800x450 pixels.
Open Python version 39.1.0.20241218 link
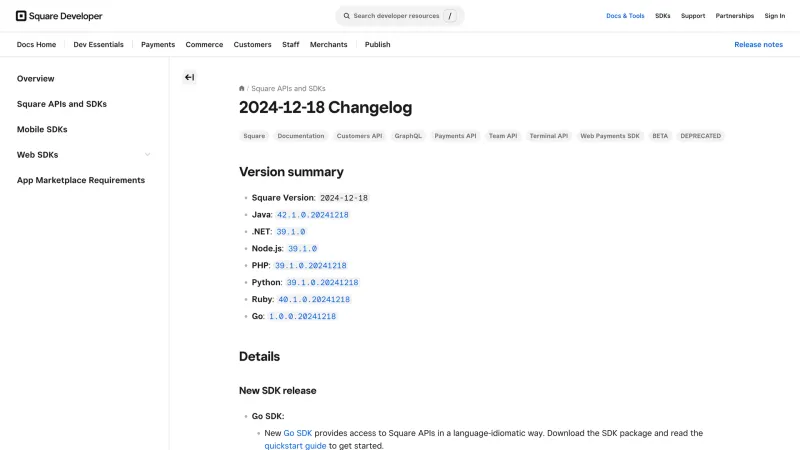coord(322,282)
